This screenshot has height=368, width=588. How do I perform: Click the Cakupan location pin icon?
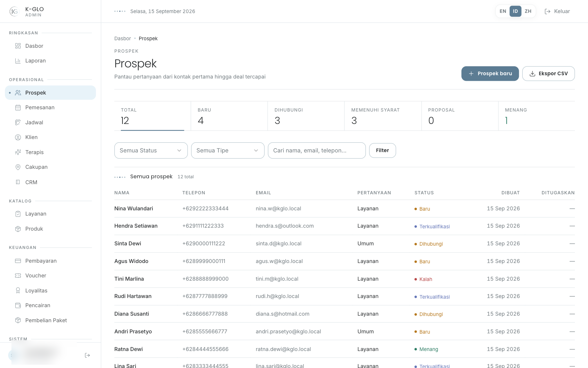(x=18, y=167)
